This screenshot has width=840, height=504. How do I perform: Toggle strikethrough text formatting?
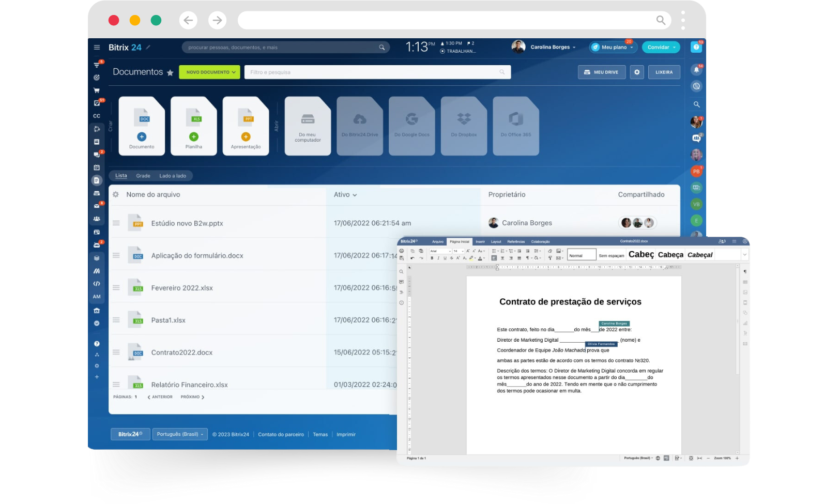pyautogui.click(x=452, y=258)
